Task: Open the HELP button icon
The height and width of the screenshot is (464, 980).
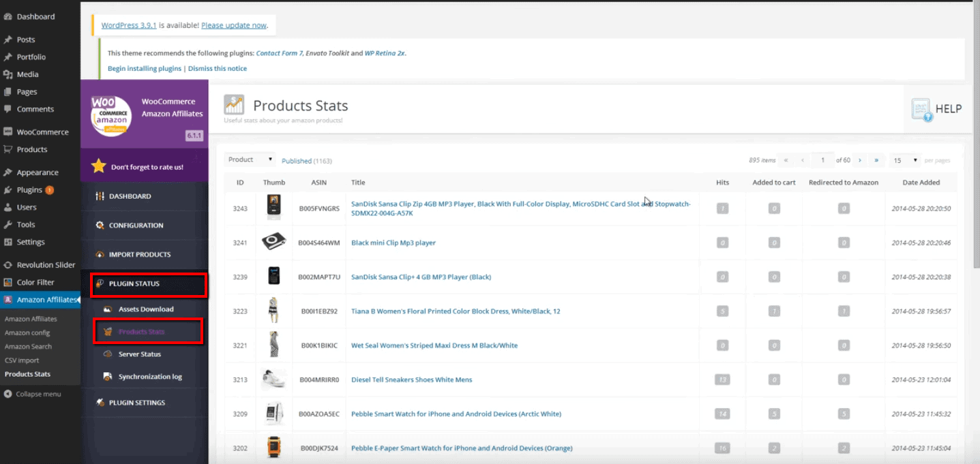Action: (x=922, y=109)
